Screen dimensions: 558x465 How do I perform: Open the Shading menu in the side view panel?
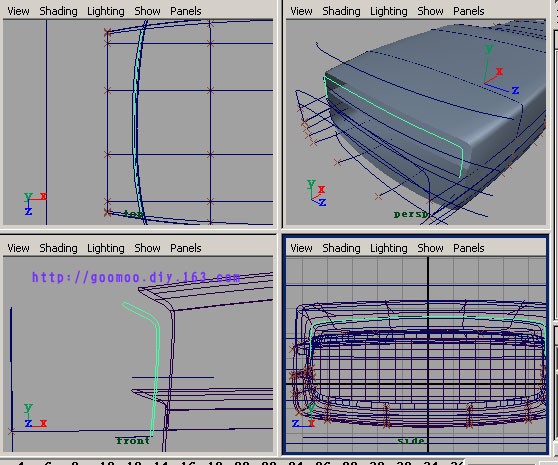tap(341, 248)
